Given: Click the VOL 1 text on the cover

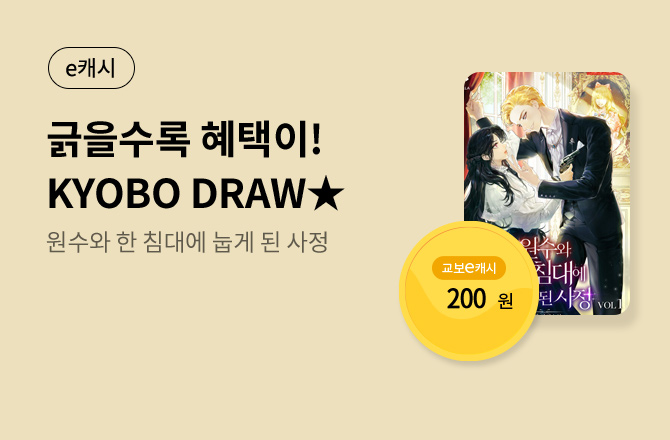Looking at the screenshot, I should 610,304.
